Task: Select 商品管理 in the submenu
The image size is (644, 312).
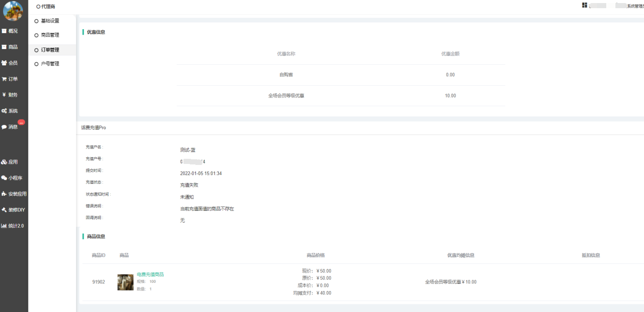Action: coord(50,35)
